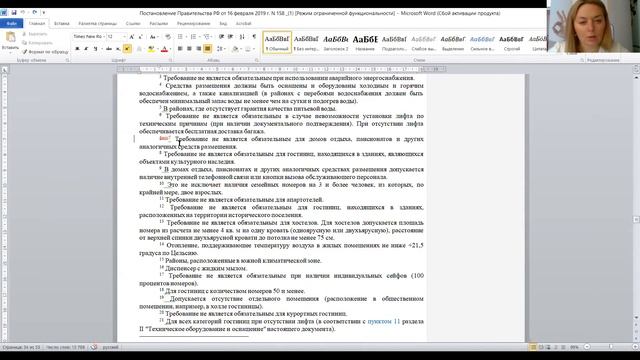Click the bullets list icon
The height and width of the screenshot is (360, 640).
pos(180,37)
